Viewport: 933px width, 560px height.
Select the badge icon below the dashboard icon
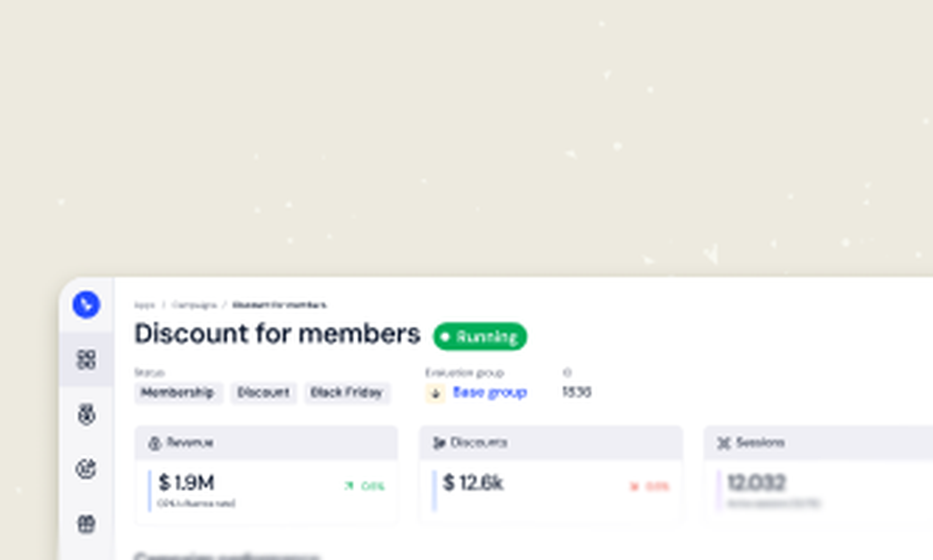[86, 415]
